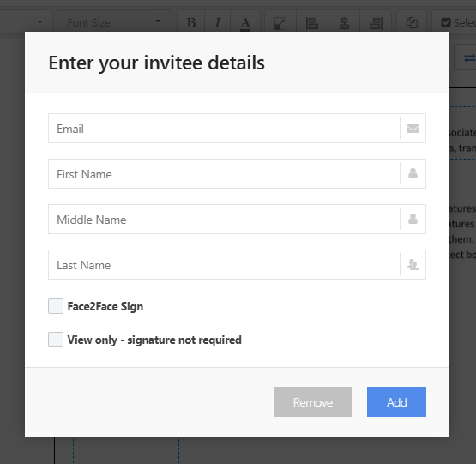This screenshot has width=476, height=464.
Task: Open the font color icon
Action: [x=245, y=23]
